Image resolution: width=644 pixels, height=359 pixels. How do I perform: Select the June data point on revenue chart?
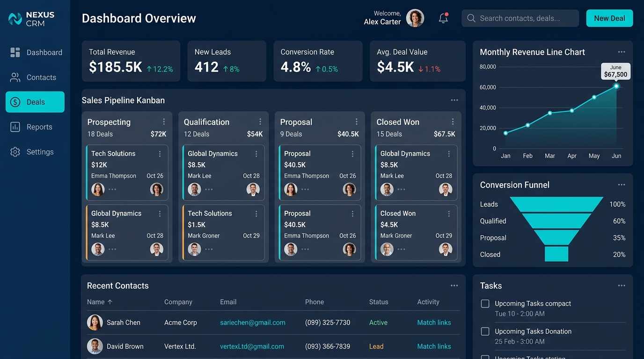[x=616, y=86]
